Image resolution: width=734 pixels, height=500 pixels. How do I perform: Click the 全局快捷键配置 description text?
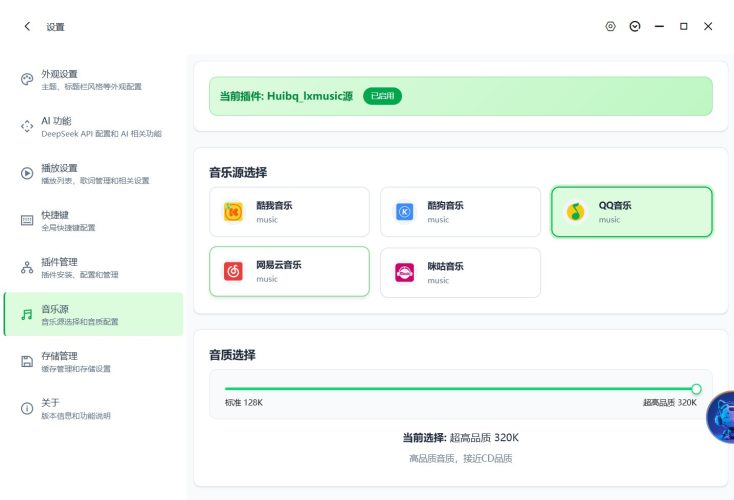pos(68,228)
